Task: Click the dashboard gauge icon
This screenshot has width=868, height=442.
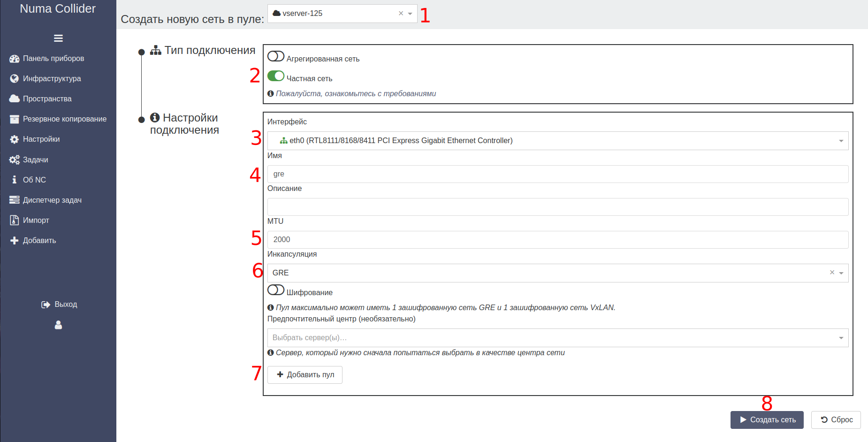Action: pos(15,59)
